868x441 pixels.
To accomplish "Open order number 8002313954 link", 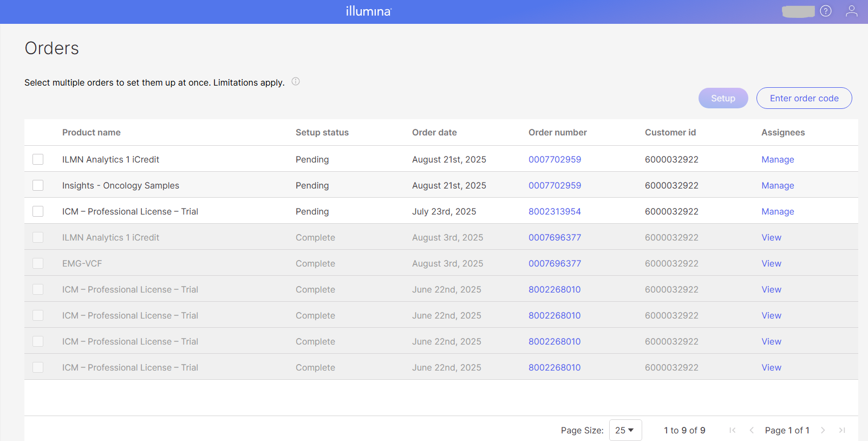I will point(554,211).
